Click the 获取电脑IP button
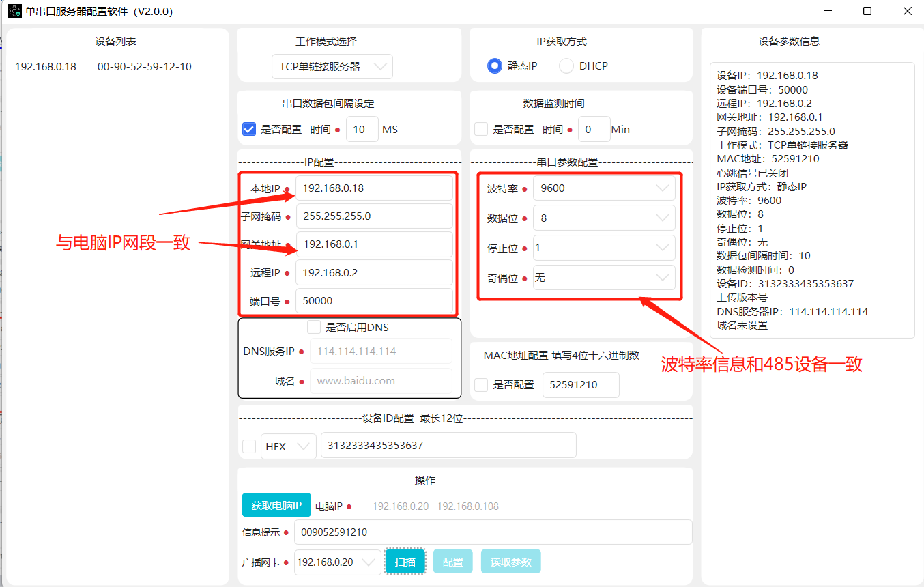The height and width of the screenshot is (587, 924). point(276,506)
